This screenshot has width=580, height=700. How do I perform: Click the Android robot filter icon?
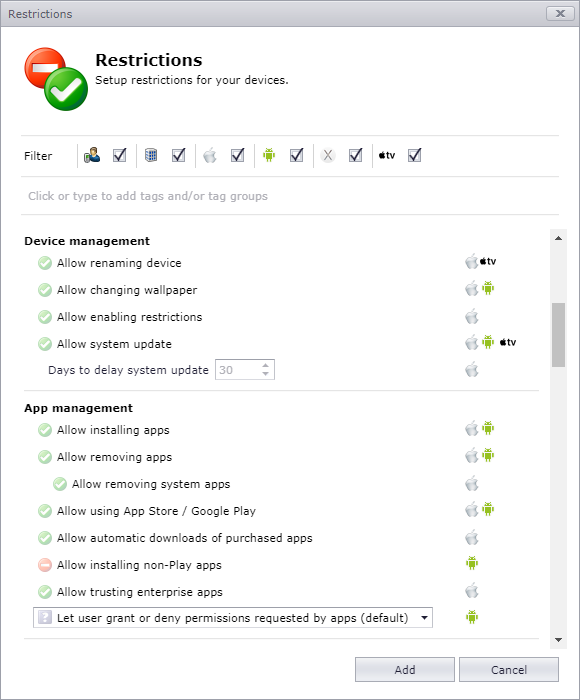(269, 155)
